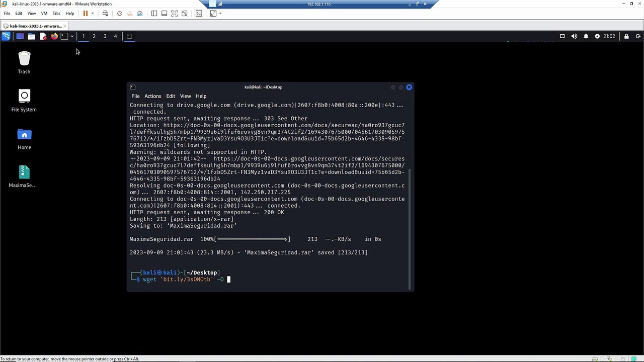This screenshot has height=362, width=644.
Task: Pause the virtual machine in VMware toolbar
Action: point(86,14)
